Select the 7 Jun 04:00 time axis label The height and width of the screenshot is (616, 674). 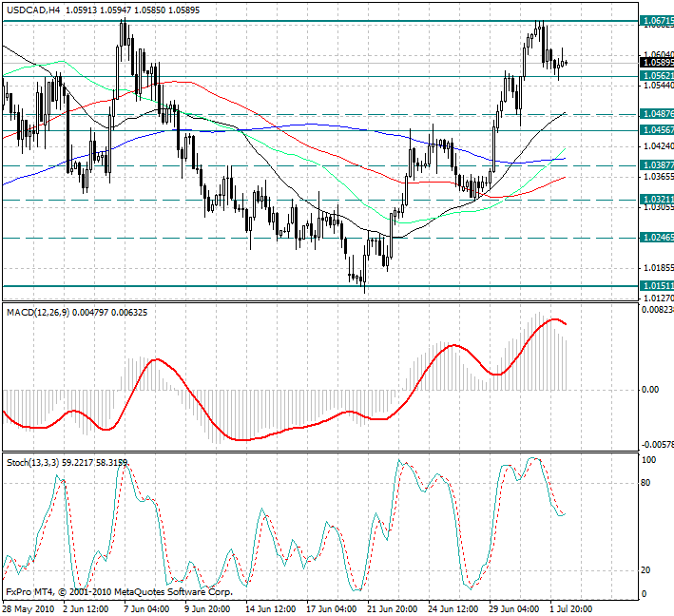[x=145, y=607]
